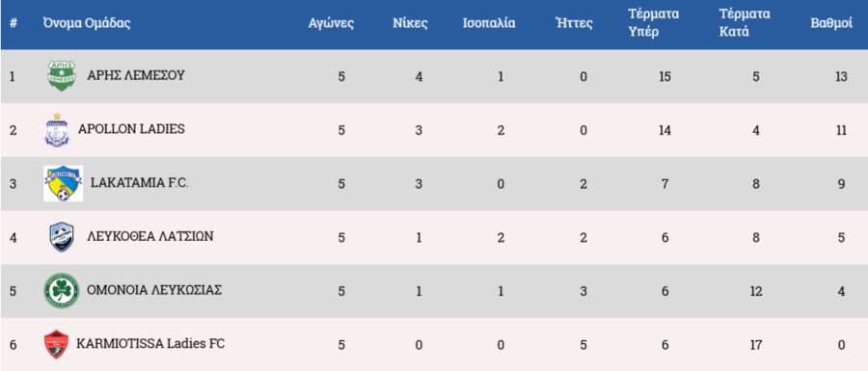Sort by the Αγώνες column header
The image size is (868, 371).
[x=331, y=24]
